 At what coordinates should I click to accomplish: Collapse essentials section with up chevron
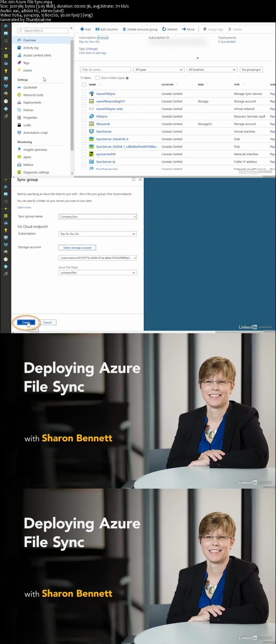198,58
